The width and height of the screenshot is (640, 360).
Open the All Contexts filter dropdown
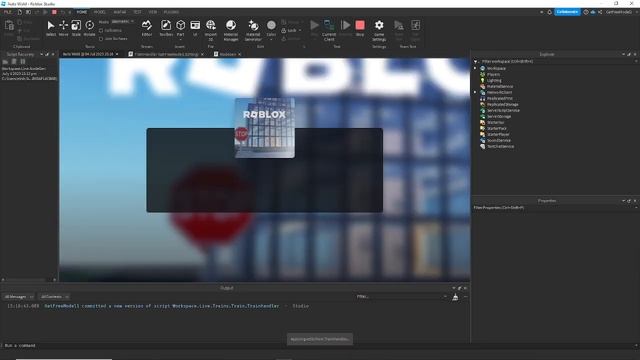tap(54, 297)
